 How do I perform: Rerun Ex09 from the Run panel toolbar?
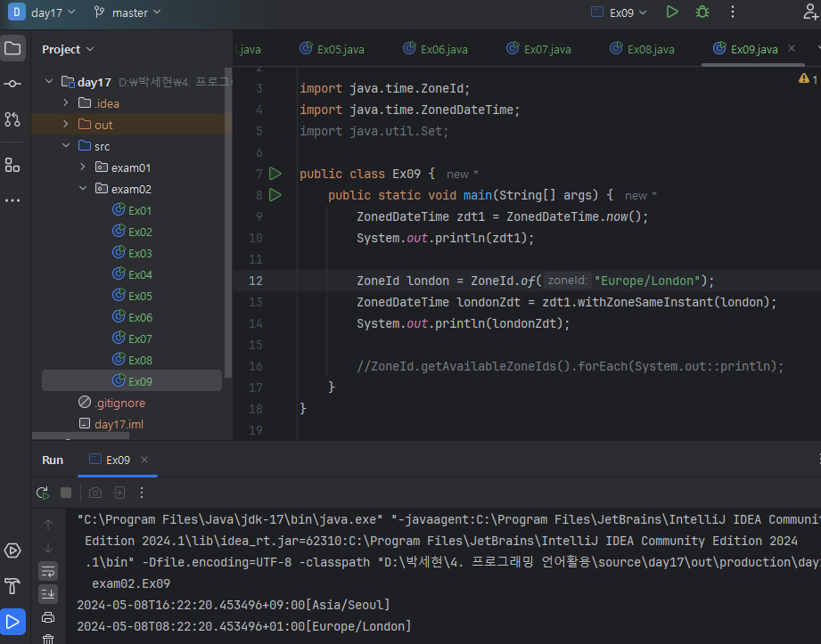tap(42, 493)
